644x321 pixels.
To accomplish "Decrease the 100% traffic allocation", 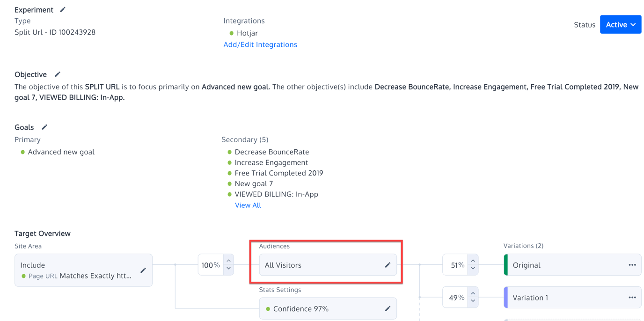I will click(228, 269).
